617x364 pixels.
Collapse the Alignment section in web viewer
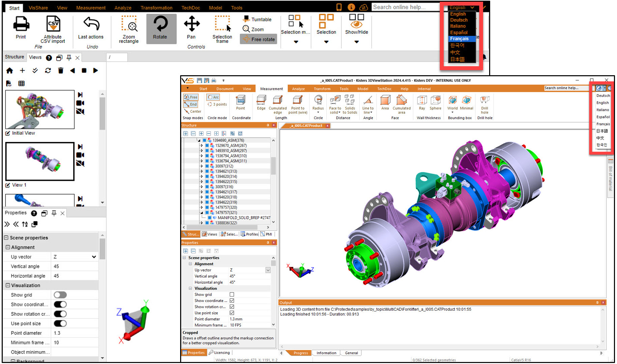click(8, 247)
